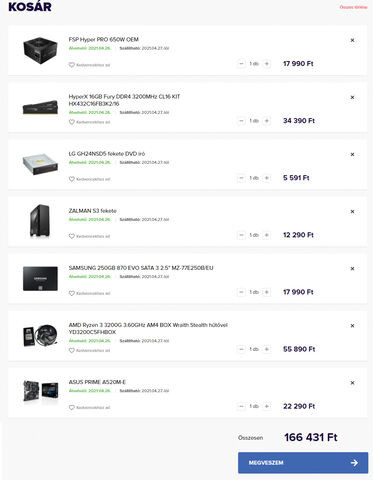Add HyperX Fury RAM to favorites
Image resolution: width=373 pixels, height=480 pixels.
click(x=89, y=122)
